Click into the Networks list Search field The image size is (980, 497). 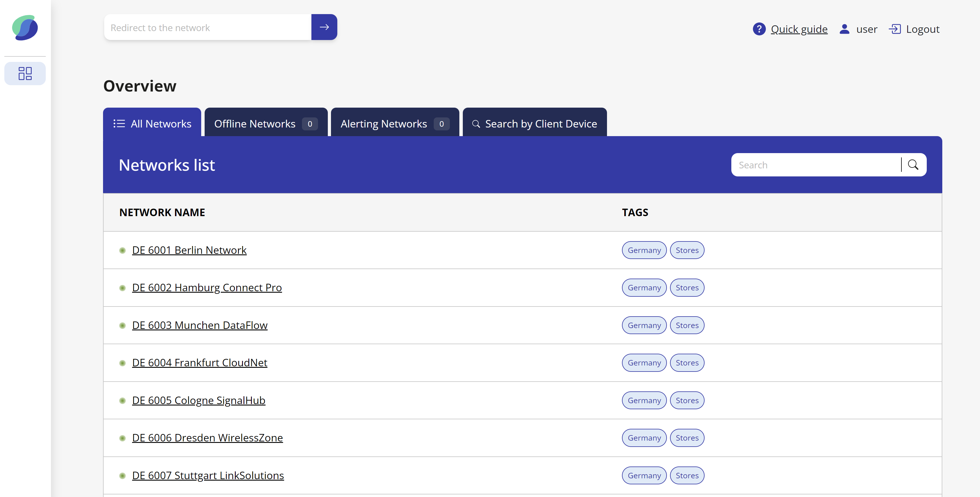pos(816,165)
